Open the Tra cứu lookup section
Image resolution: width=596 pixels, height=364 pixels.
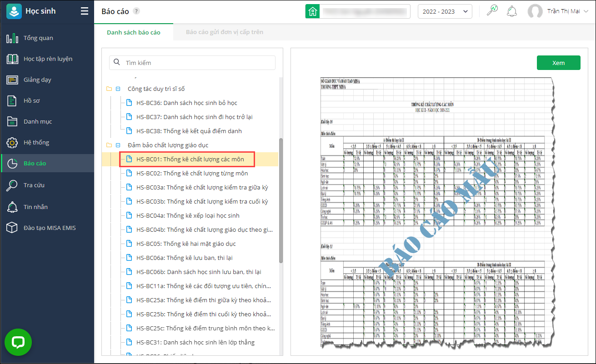pyautogui.click(x=47, y=185)
